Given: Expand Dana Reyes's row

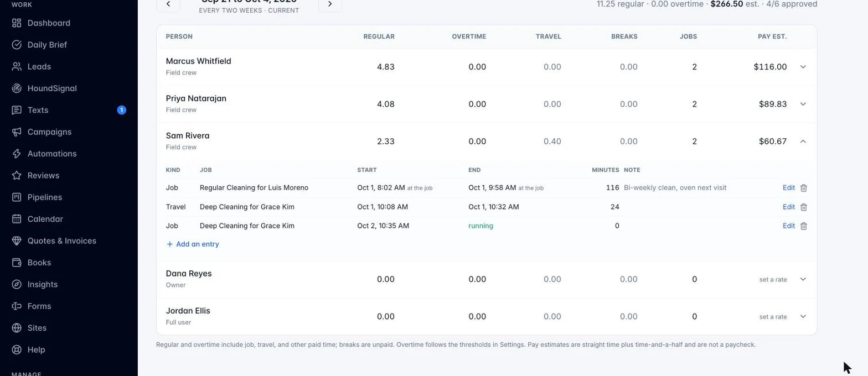Looking at the screenshot, I should (803, 279).
